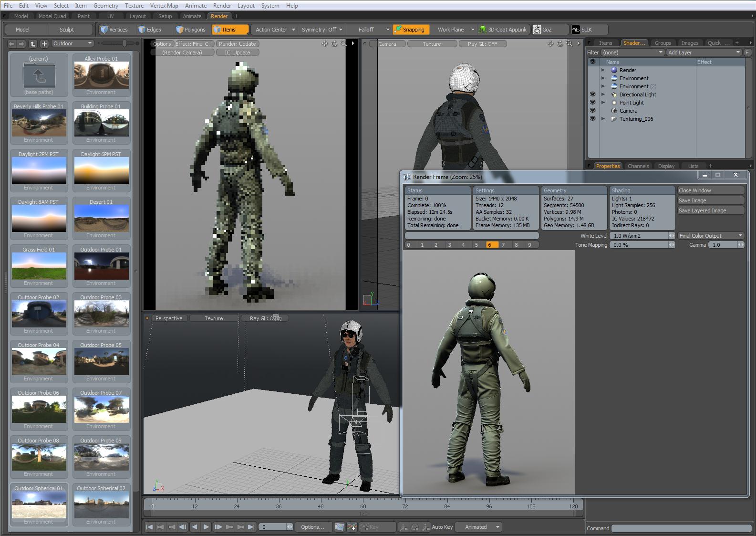Click the Save Image button
Viewport: 756px width, 536px height.
(711, 200)
